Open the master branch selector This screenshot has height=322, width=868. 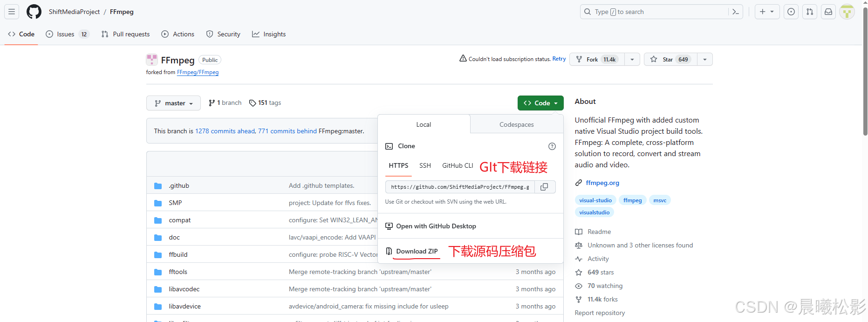tap(173, 103)
